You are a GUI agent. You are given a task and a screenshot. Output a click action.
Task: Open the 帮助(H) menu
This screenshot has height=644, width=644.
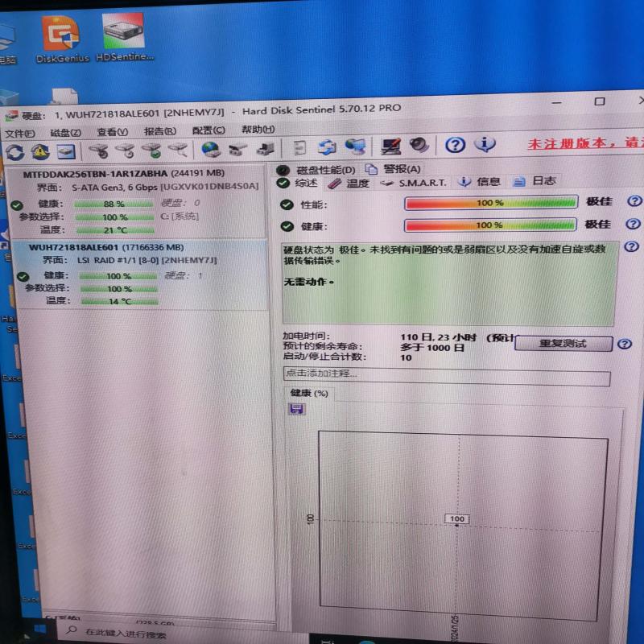pos(258,130)
